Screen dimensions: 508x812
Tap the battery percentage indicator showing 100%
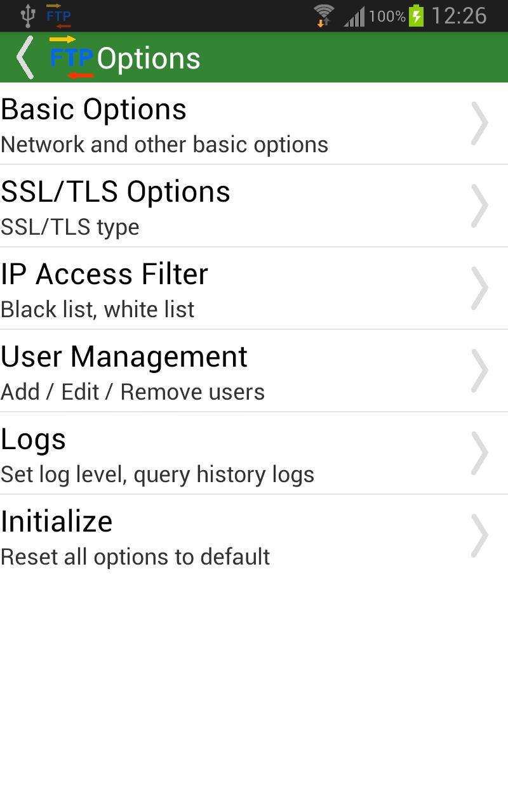click(x=387, y=16)
